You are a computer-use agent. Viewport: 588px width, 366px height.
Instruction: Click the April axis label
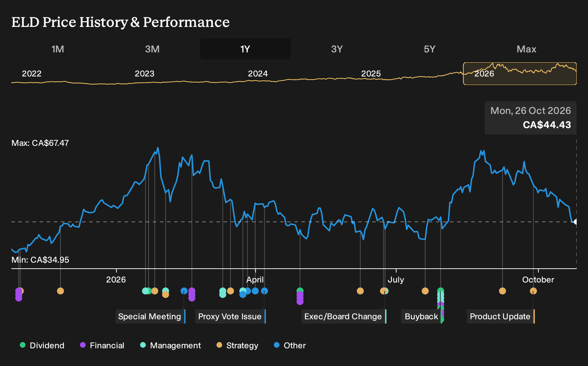click(255, 280)
